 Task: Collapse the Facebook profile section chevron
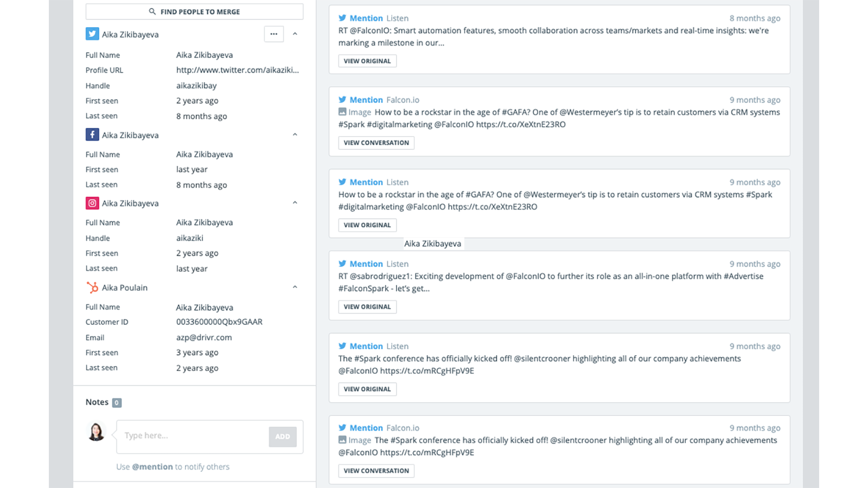[x=295, y=134]
